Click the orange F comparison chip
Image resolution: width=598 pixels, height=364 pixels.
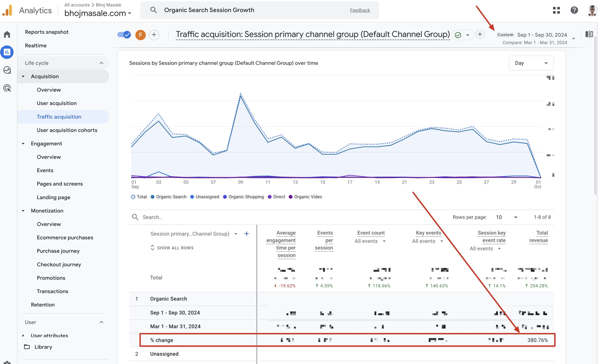tap(140, 35)
